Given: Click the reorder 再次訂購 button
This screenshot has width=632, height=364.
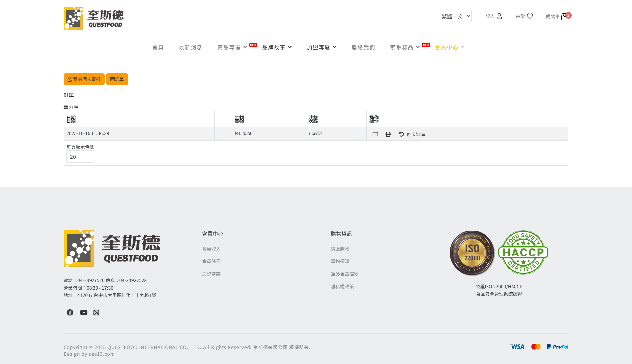Looking at the screenshot, I should pyautogui.click(x=411, y=134).
